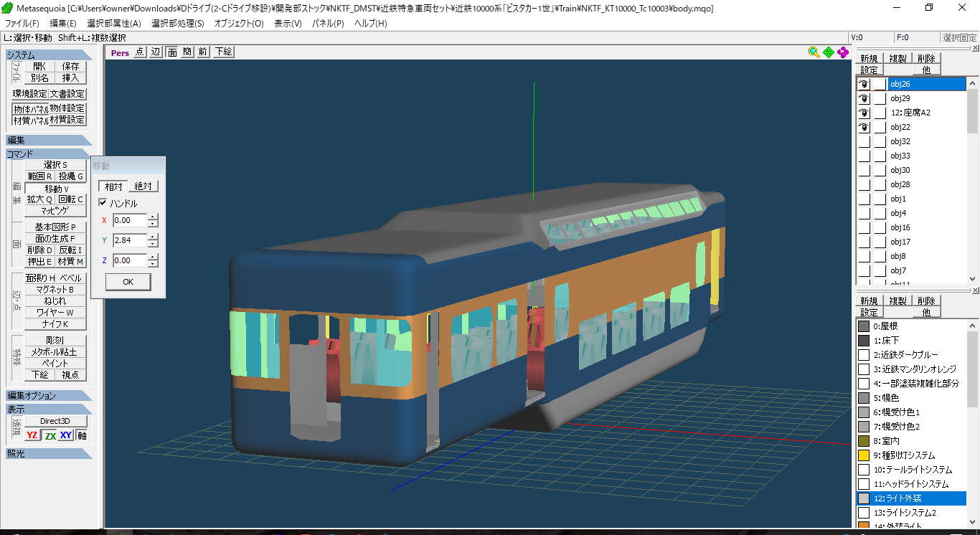The height and width of the screenshot is (535, 980).
Task: Hide obj22 with its eye icon
Action: click(x=864, y=127)
